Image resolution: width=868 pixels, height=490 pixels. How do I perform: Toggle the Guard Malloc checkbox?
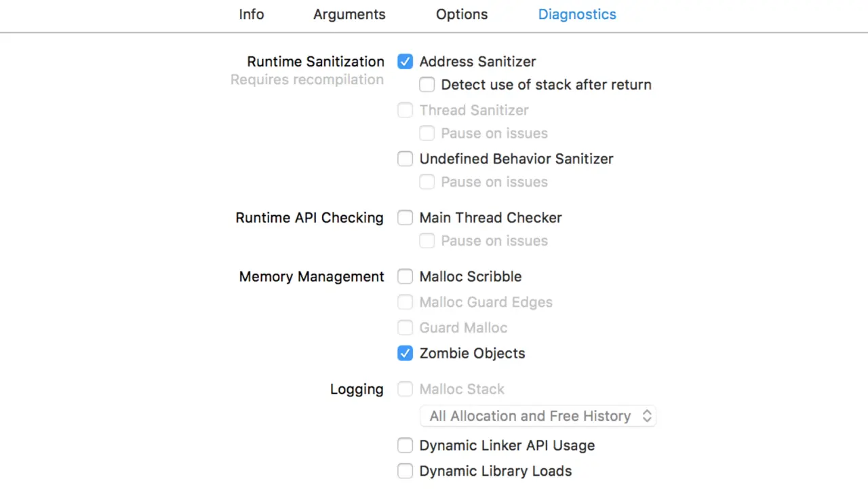point(405,328)
